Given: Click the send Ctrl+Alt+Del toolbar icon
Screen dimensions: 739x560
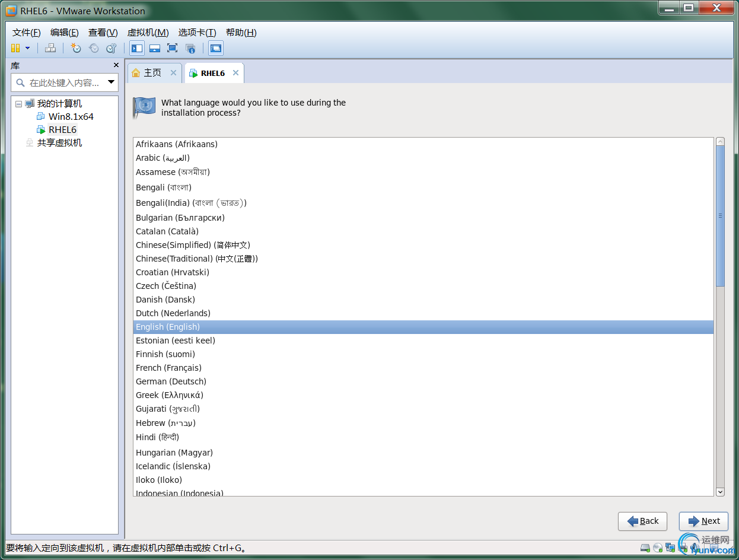Looking at the screenshot, I should point(50,48).
